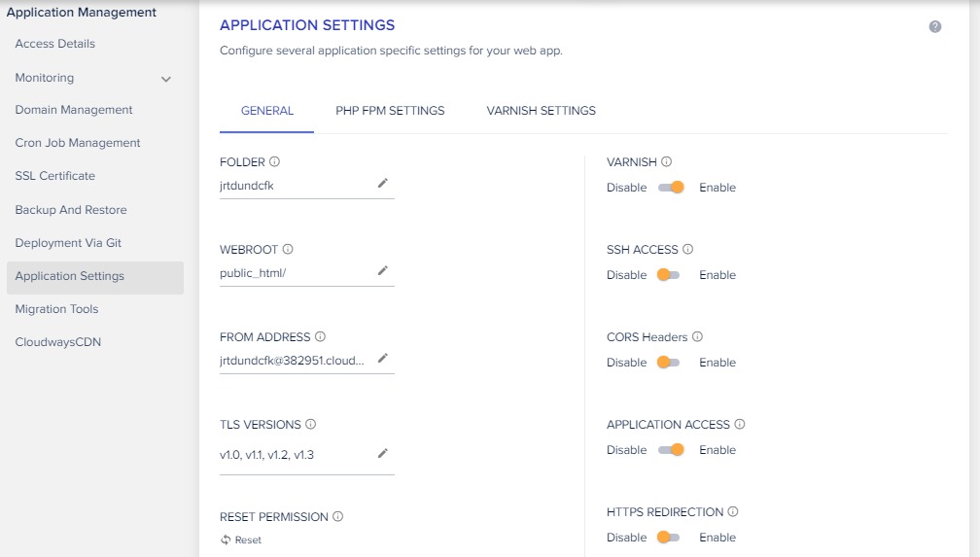
Task: Edit the FOLDER name pencil icon
Action: click(x=383, y=183)
